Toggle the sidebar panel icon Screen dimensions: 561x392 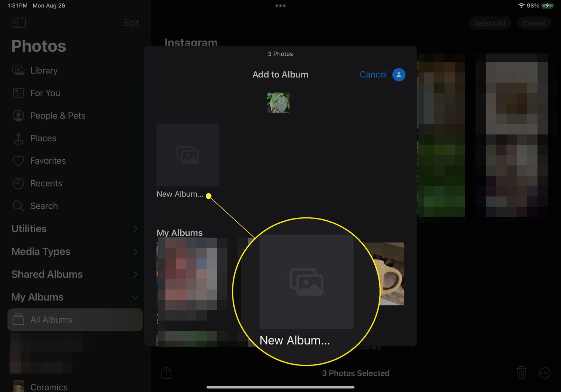tap(19, 23)
